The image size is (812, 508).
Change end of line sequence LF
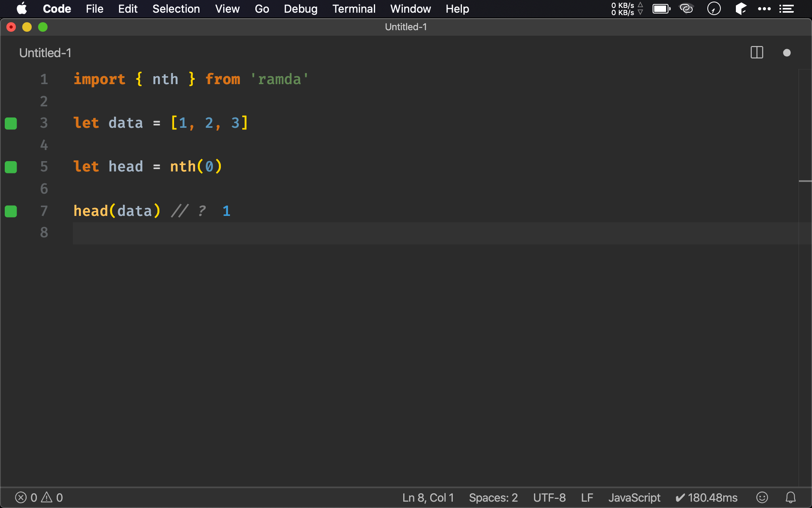(x=587, y=498)
